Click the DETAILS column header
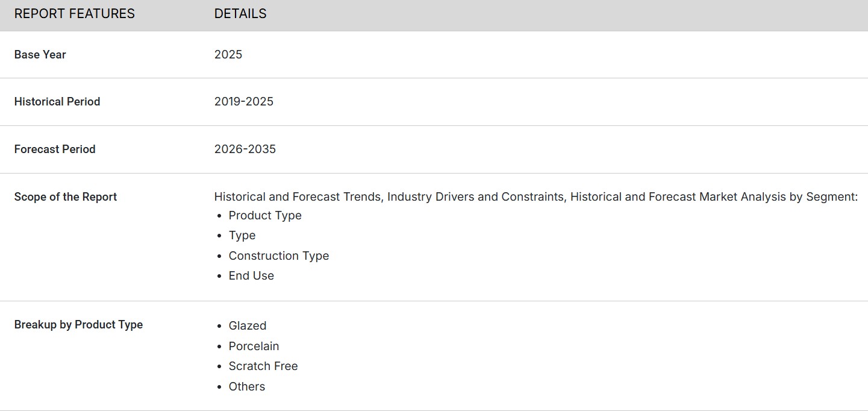The height and width of the screenshot is (411, 868). [x=240, y=14]
